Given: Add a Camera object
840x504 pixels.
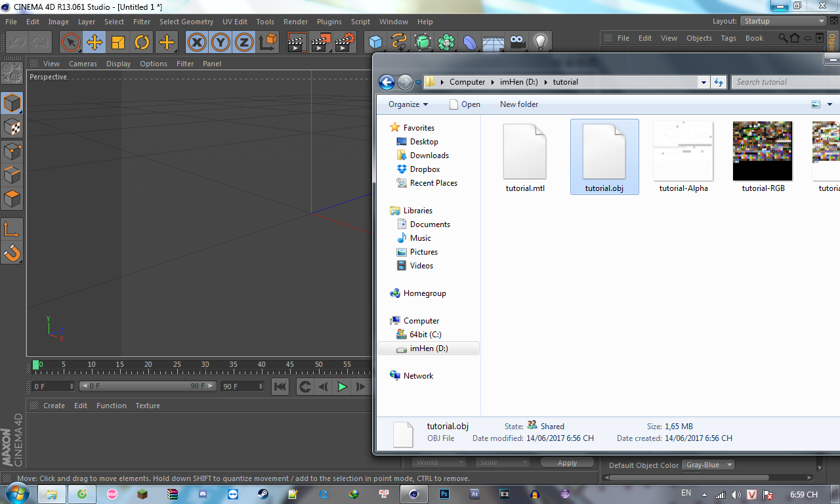Looking at the screenshot, I should pyautogui.click(x=518, y=43).
